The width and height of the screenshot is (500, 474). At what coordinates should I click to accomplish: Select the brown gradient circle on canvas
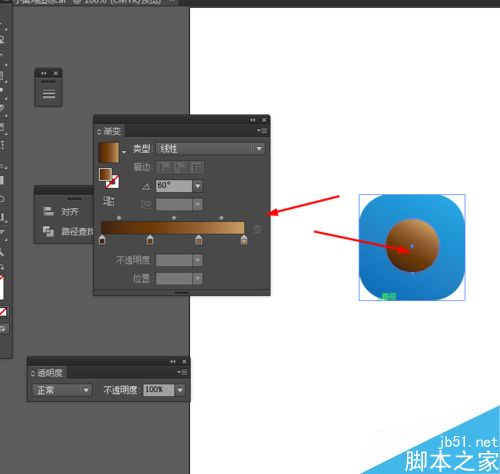tap(413, 245)
